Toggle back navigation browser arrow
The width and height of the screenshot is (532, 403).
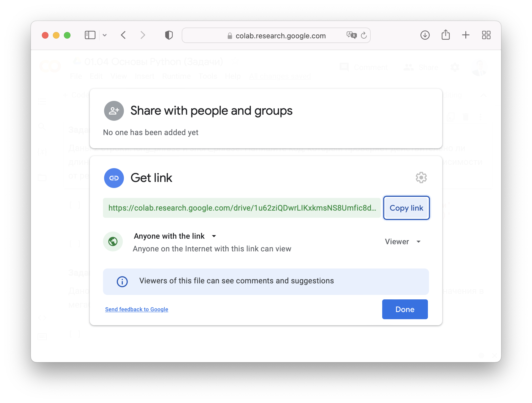(x=124, y=36)
